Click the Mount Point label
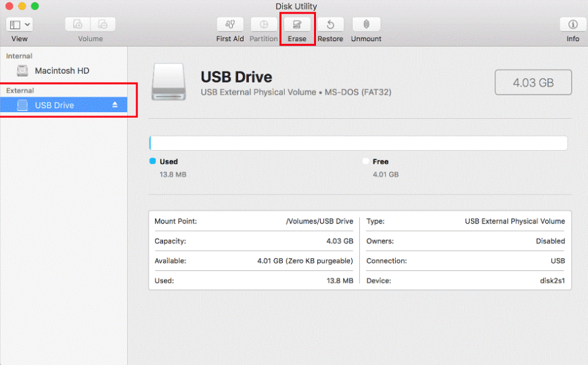This screenshot has width=588, height=365. click(175, 221)
